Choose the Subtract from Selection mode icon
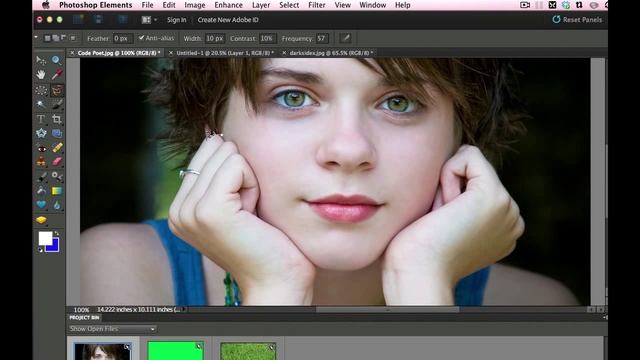This screenshot has width=640, height=360. pos(63,38)
